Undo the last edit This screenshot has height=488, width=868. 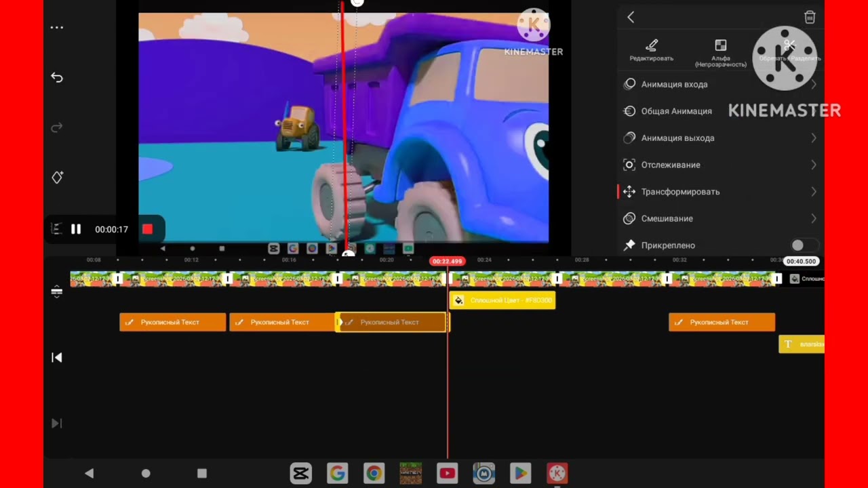(x=57, y=77)
